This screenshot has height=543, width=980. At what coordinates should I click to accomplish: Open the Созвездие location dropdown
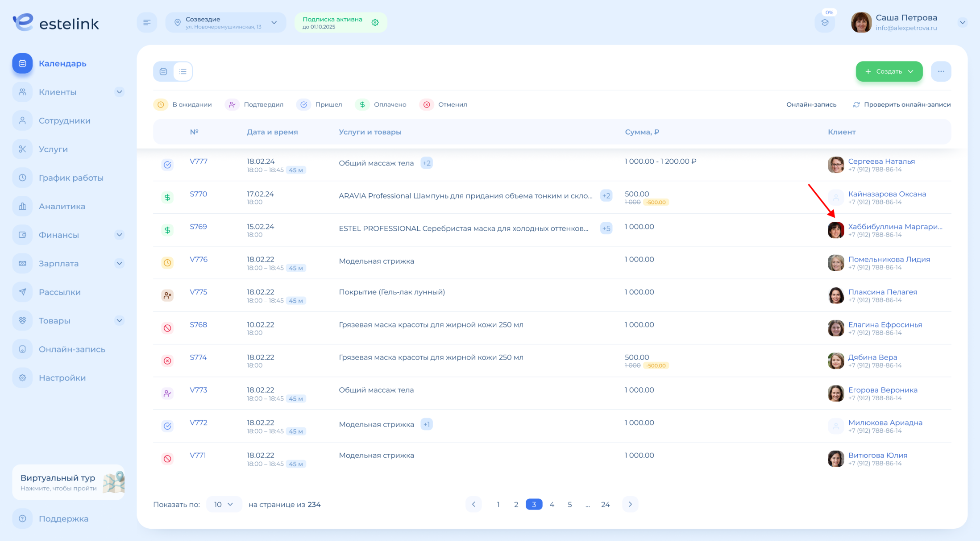[225, 23]
